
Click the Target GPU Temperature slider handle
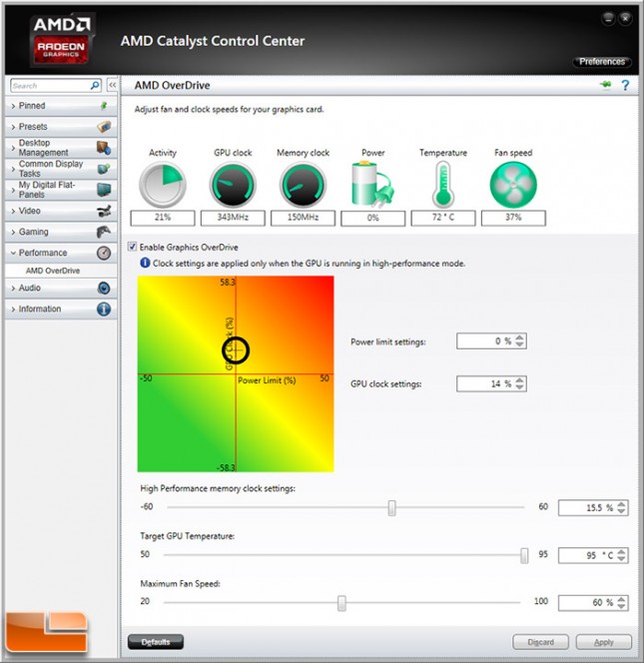point(524,555)
